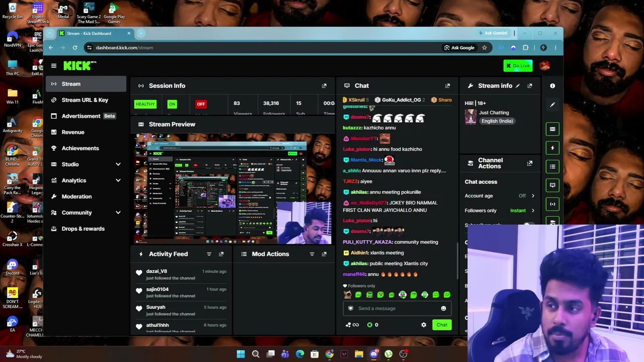Pop out the Channel Actions panel
The height and width of the screenshot is (362, 644).
tap(529, 163)
